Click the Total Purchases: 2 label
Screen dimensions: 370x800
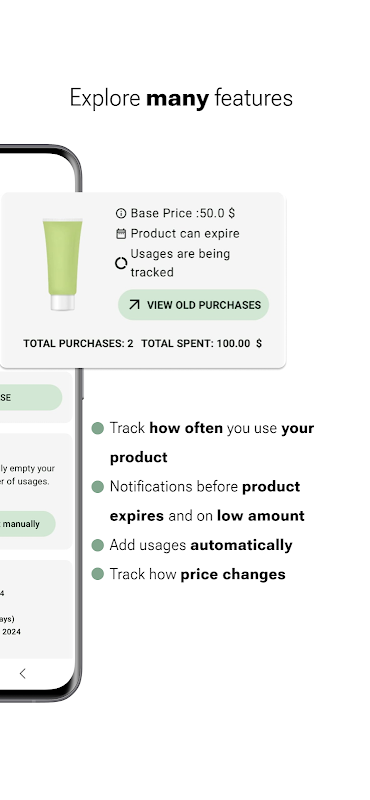click(x=78, y=344)
